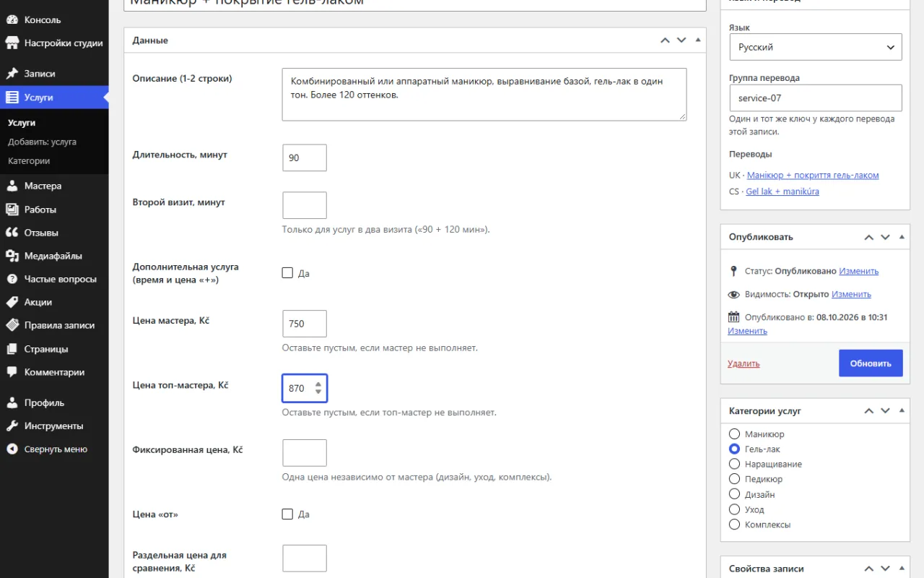Click the Свернуть меню collapse arrow icon

pos(12,449)
